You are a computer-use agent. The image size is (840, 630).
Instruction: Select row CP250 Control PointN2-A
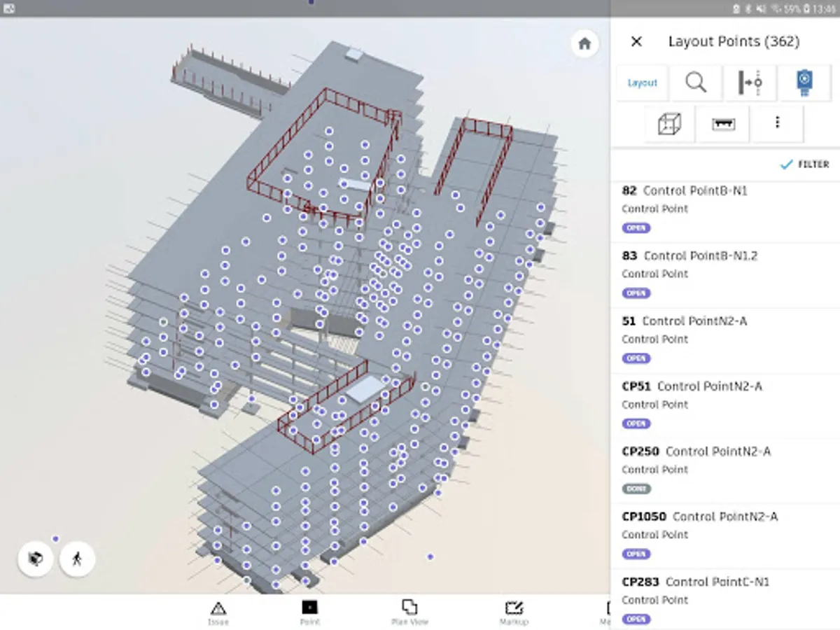[725, 470]
